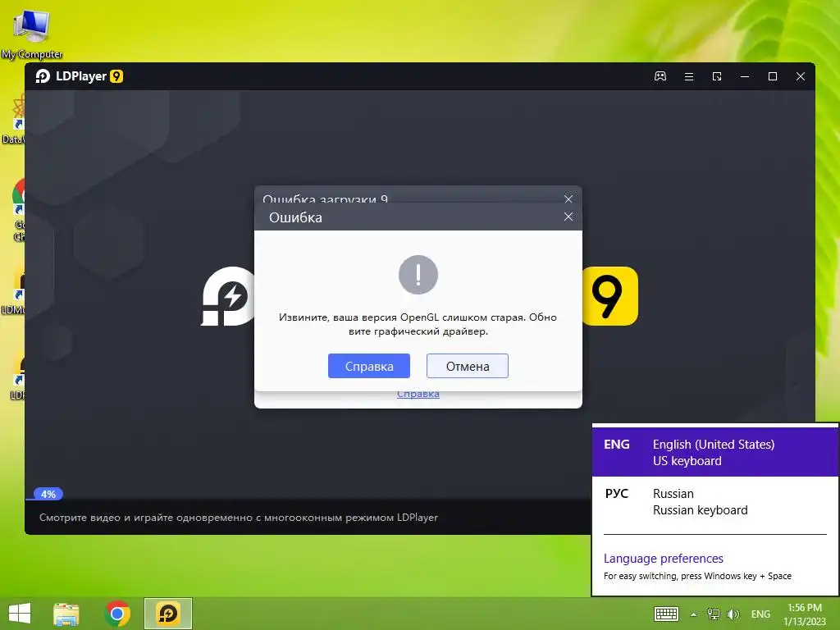
Task: Close the LDPlayer main window
Action: [801, 76]
